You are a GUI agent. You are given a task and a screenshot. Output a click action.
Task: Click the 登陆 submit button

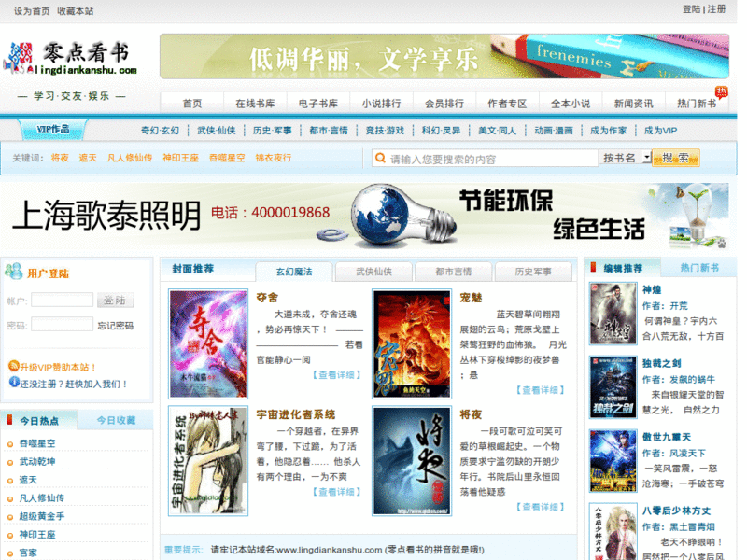(115, 300)
